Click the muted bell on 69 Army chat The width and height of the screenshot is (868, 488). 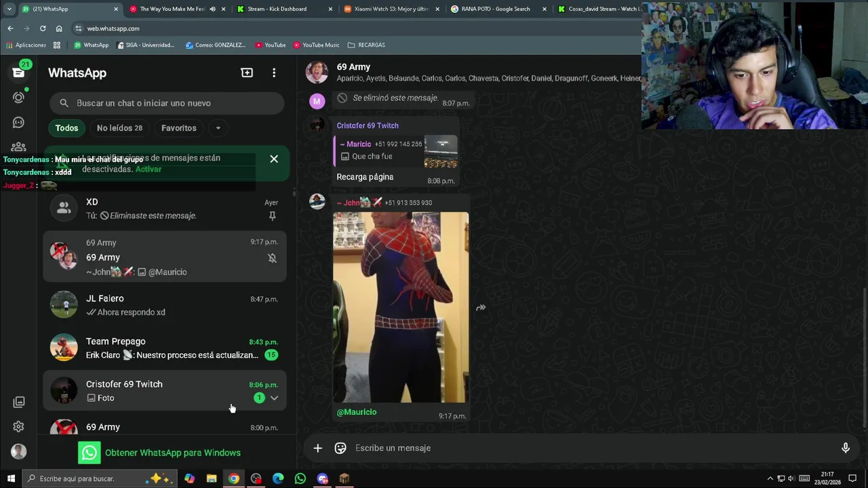[x=272, y=258]
